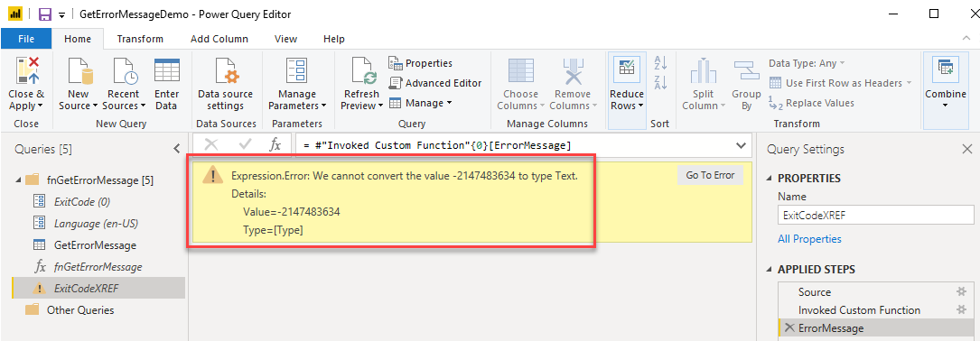Collapse the APPLIED STEPS section
Viewport: 980px width, 341px height.
770,270
